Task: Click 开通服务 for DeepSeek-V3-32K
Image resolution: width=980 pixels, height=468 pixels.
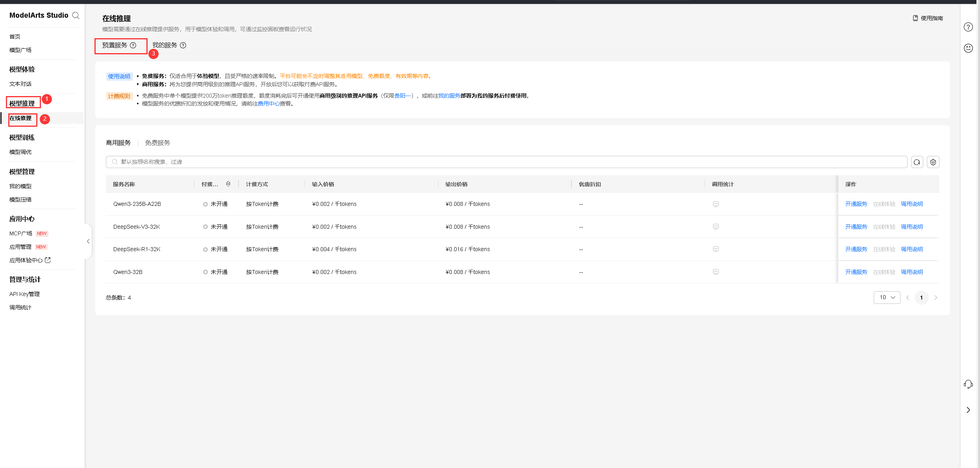Action: 856,227
